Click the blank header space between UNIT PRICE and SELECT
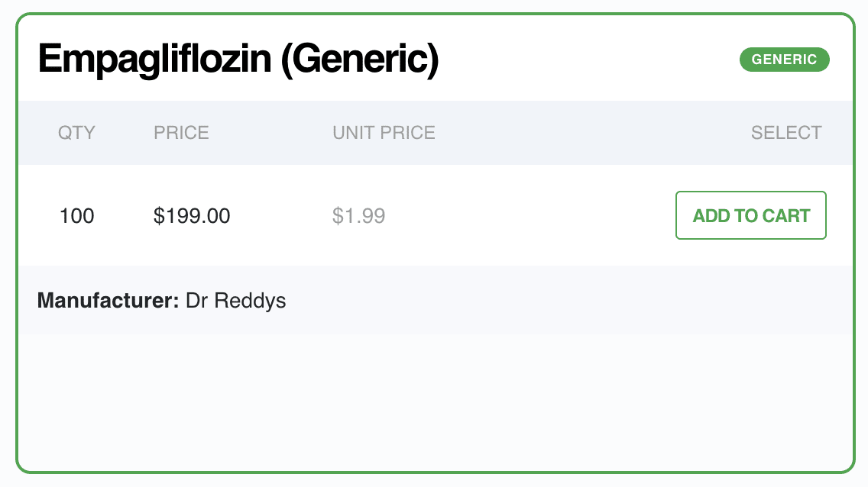Image resolution: width=868 pixels, height=487 pixels. tap(593, 133)
